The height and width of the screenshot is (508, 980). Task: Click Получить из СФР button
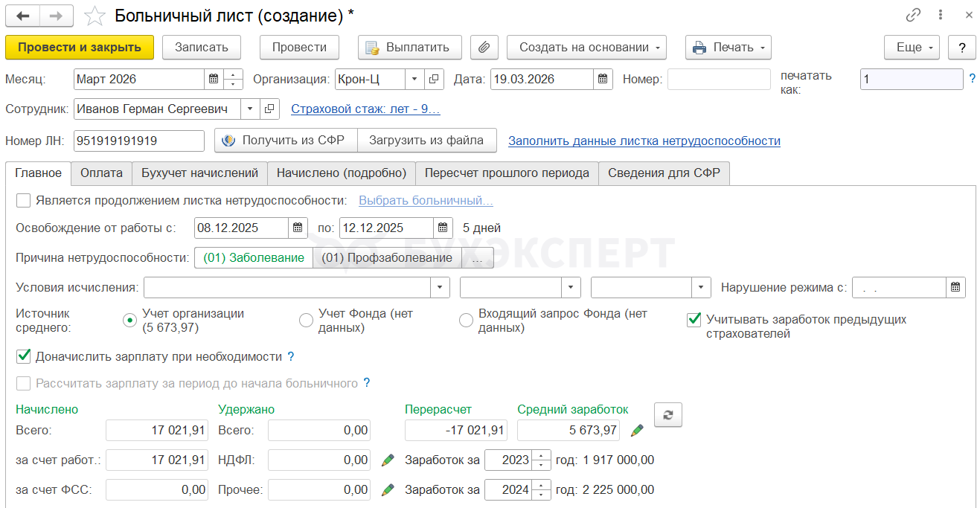click(x=286, y=140)
